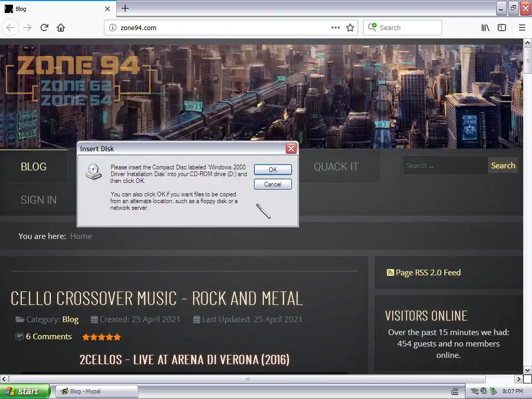Click the horizontal scrollbar left arrow
The width and height of the screenshot is (532, 399).
tap(4, 379)
